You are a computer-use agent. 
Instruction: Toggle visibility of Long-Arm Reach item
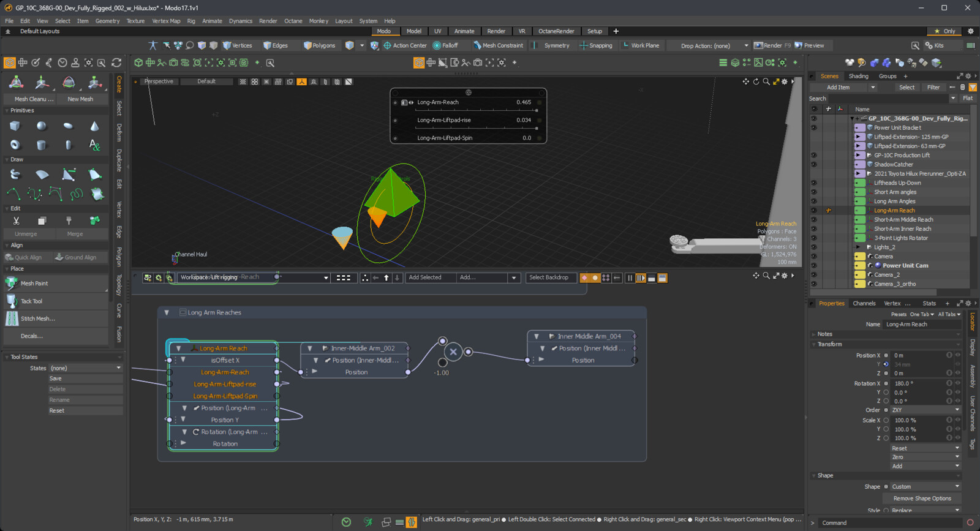pyautogui.click(x=813, y=211)
